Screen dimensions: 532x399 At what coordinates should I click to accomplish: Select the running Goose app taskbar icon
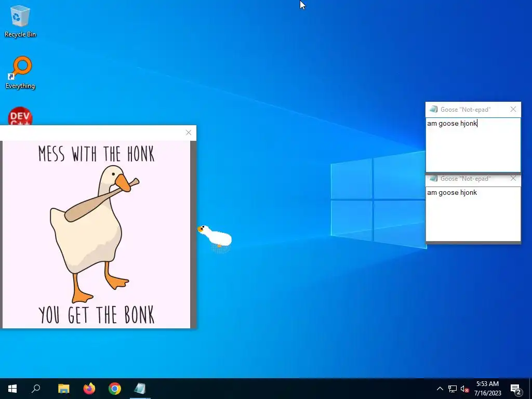[x=140, y=389]
